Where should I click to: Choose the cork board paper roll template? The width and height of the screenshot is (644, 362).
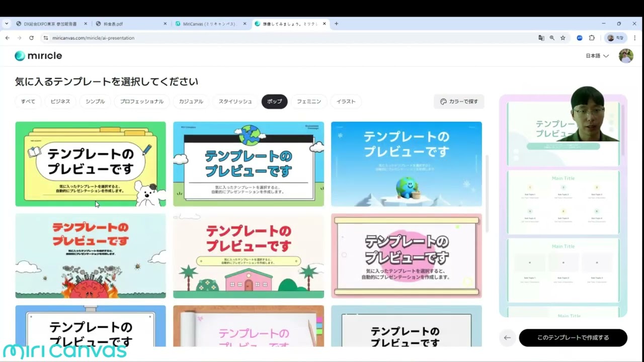249,326
